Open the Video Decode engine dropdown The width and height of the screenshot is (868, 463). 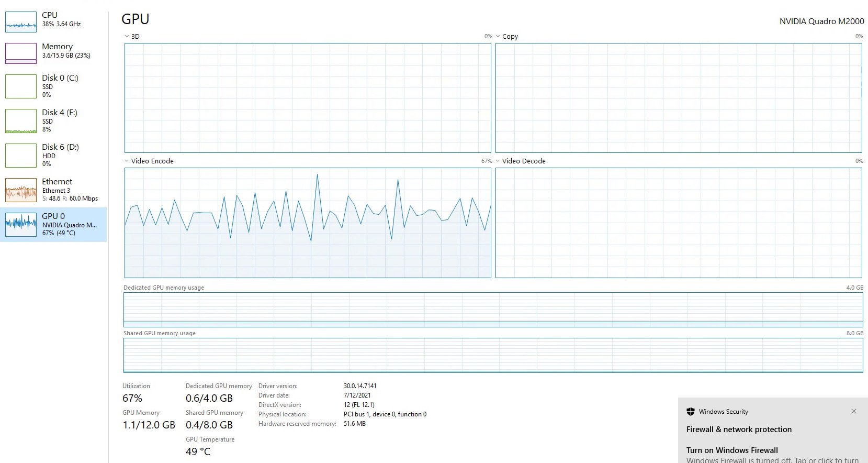(498, 161)
